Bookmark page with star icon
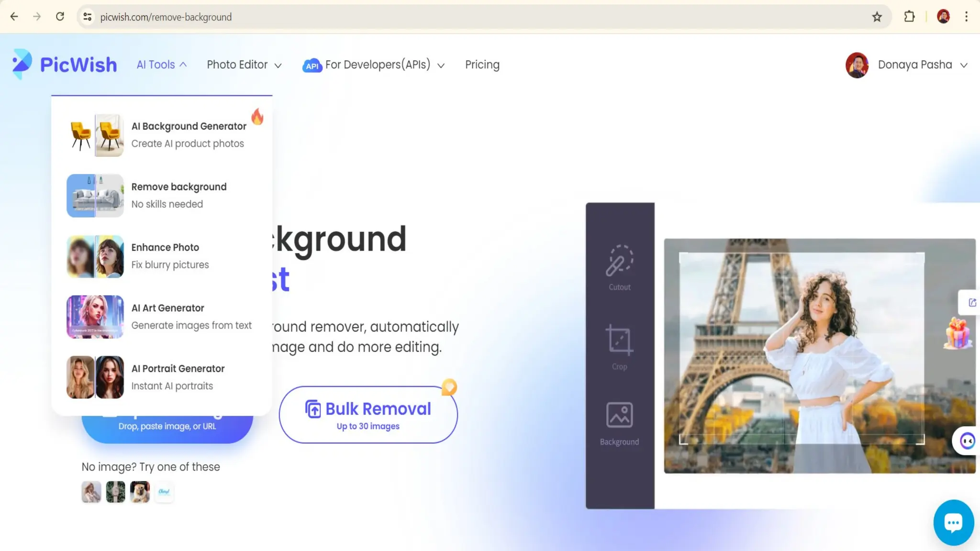The width and height of the screenshot is (980, 551). [877, 17]
